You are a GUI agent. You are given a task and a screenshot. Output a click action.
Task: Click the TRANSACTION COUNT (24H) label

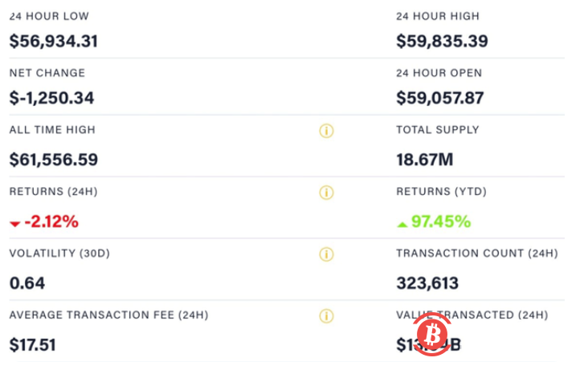pyautogui.click(x=476, y=254)
